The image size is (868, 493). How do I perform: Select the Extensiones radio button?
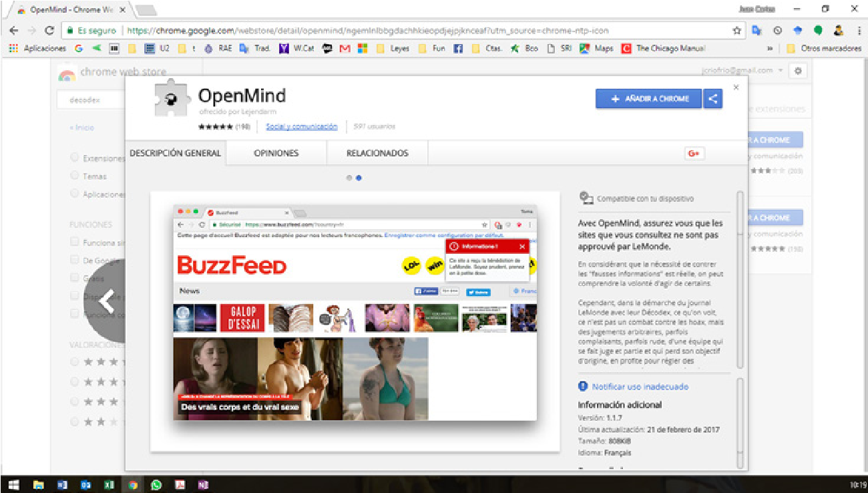click(x=75, y=158)
